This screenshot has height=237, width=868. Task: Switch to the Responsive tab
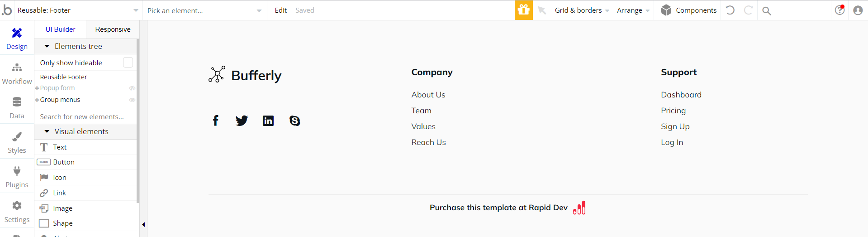[113, 29]
